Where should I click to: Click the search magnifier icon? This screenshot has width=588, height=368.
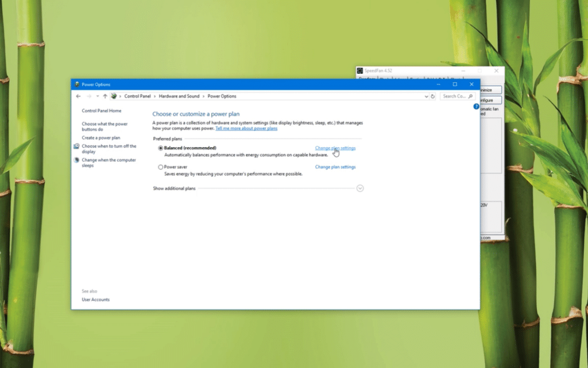coord(471,96)
